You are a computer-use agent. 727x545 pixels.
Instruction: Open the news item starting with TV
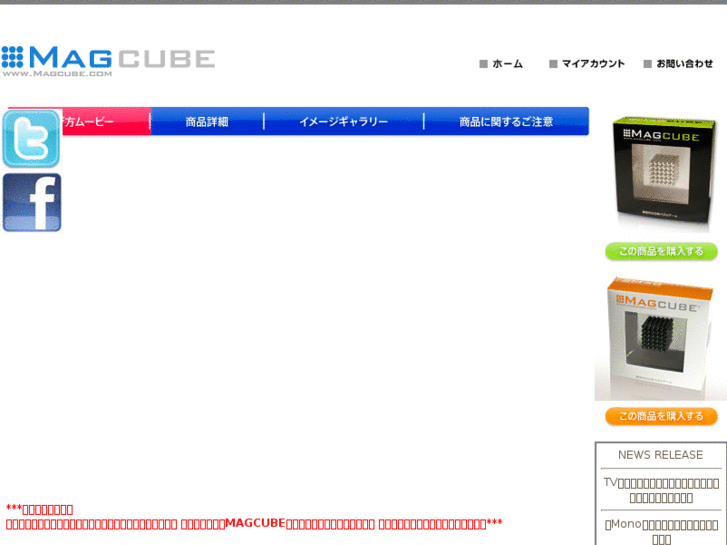click(661, 490)
